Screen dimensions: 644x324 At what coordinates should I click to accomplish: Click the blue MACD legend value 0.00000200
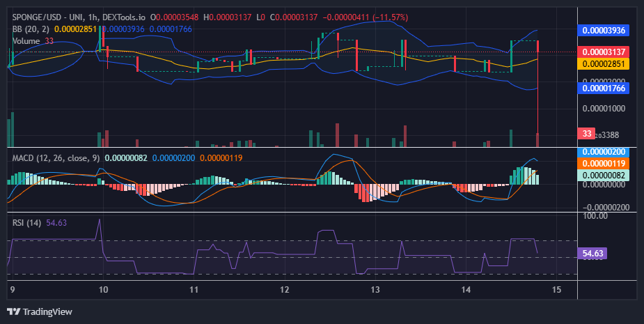pyautogui.click(x=173, y=158)
